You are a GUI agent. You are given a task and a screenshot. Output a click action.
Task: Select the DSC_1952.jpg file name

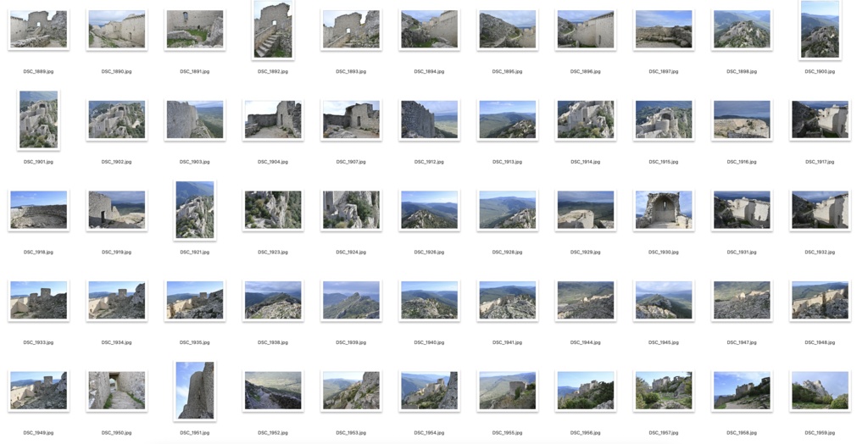point(273,433)
